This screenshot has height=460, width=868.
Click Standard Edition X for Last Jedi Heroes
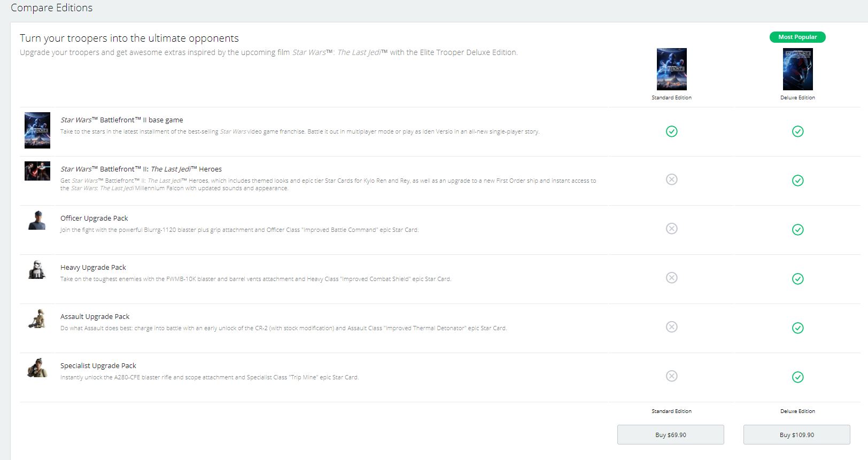[x=672, y=180]
